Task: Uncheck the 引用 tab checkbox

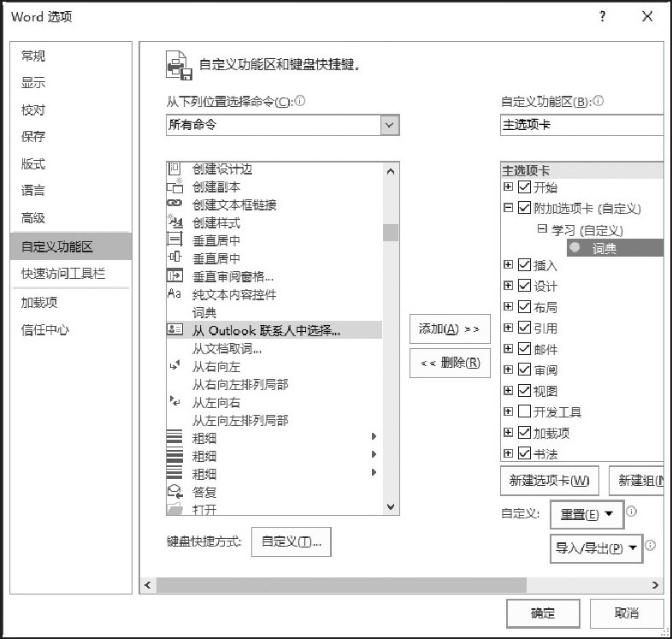Action: 524,328
